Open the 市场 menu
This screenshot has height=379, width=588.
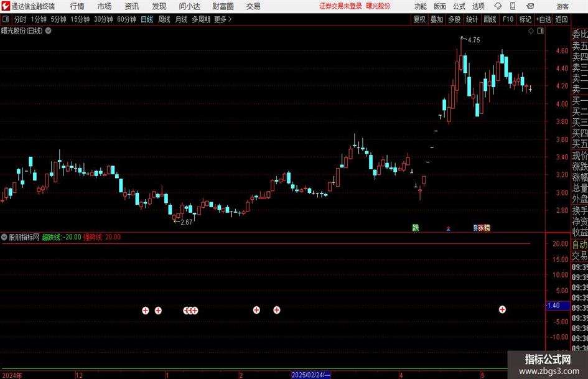105,6
